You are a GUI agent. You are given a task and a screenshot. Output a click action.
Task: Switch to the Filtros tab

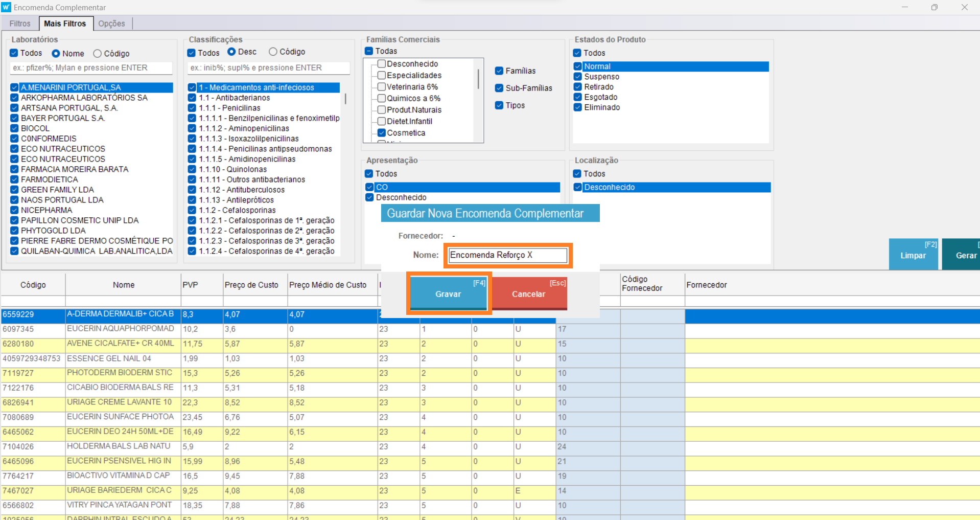[x=20, y=24]
